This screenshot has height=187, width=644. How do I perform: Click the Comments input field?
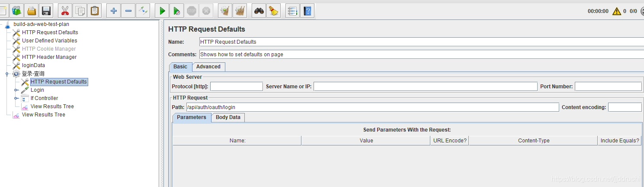[422, 55]
